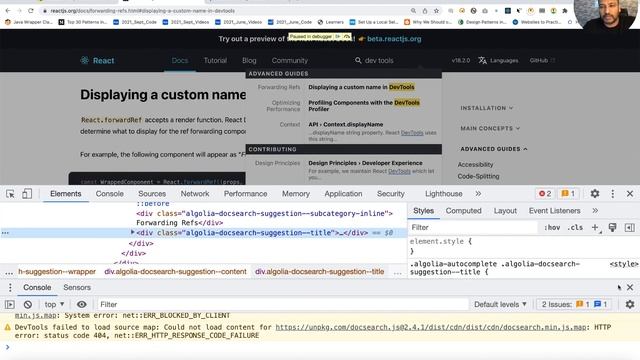The width and height of the screenshot is (640, 360).
Task: Close the DevTools panel
Action: 630,194
